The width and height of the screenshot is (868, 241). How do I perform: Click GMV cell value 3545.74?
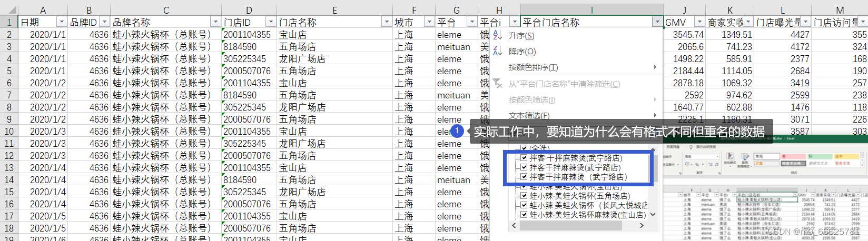point(684,35)
